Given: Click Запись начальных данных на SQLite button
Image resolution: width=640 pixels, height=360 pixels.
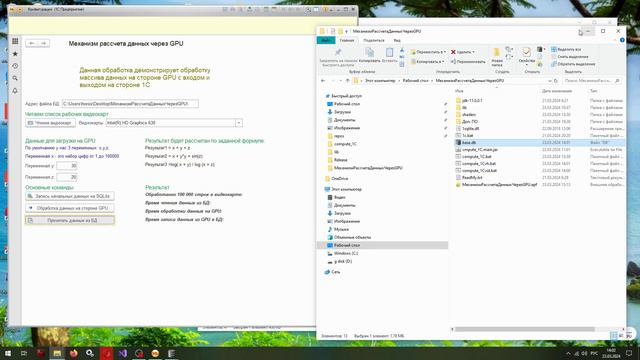Looking at the screenshot, I should tap(70, 196).
